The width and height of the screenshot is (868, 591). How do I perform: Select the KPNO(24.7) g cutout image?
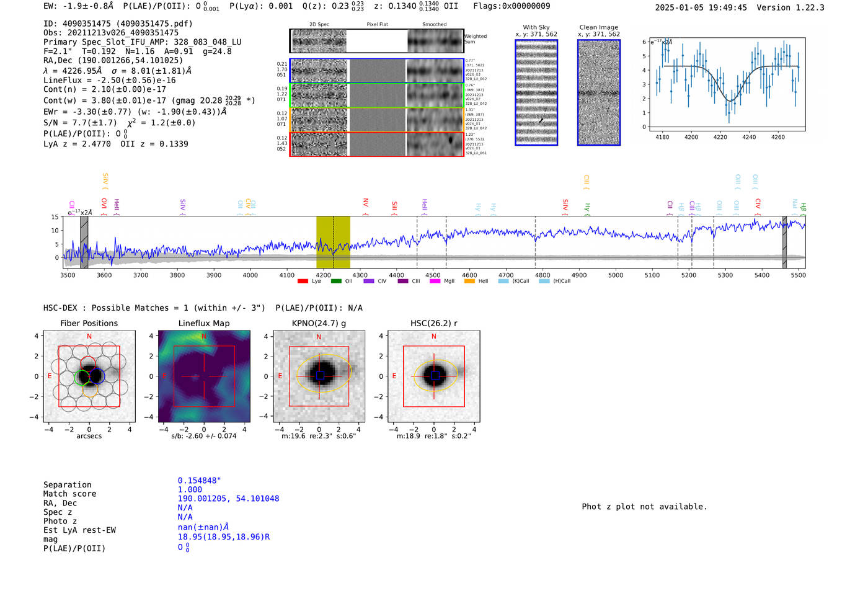pyautogui.click(x=319, y=376)
